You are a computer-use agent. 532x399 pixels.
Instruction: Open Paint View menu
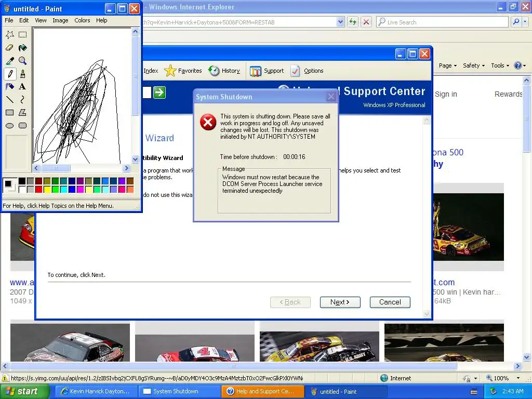point(41,20)
